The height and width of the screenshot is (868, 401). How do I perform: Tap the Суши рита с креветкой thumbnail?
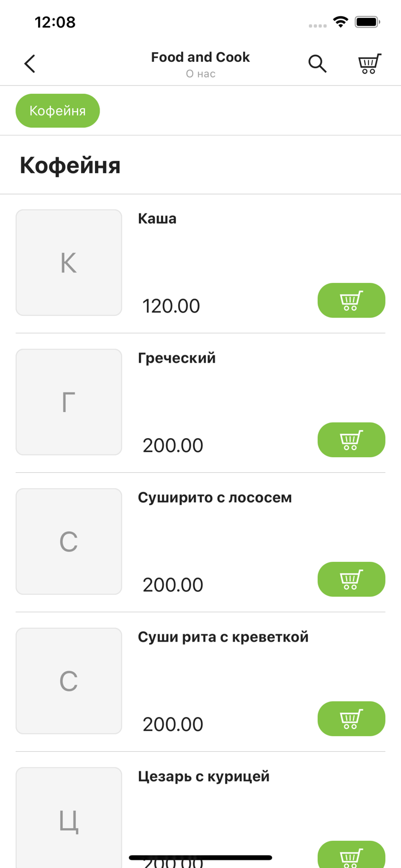68,681
